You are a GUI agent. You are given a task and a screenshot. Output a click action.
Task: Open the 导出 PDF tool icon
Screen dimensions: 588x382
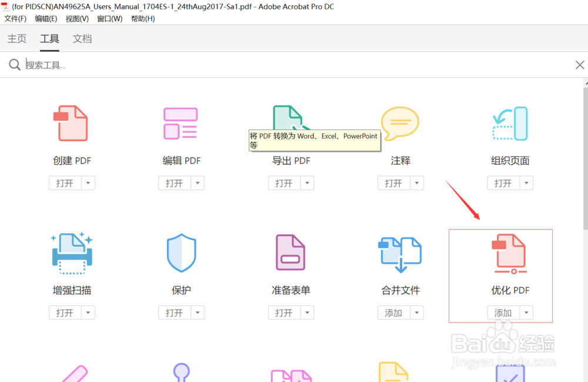pyautogui.click(x=290, y=118)
